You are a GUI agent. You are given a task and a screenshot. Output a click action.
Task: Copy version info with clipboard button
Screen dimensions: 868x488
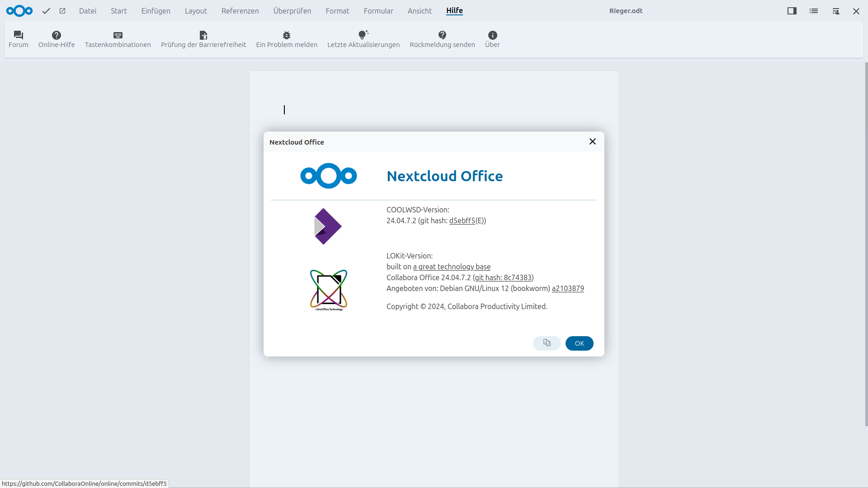point(547,343)
